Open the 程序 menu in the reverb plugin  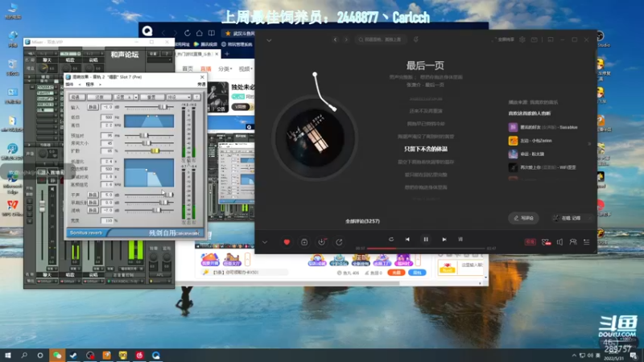point(90,84)
